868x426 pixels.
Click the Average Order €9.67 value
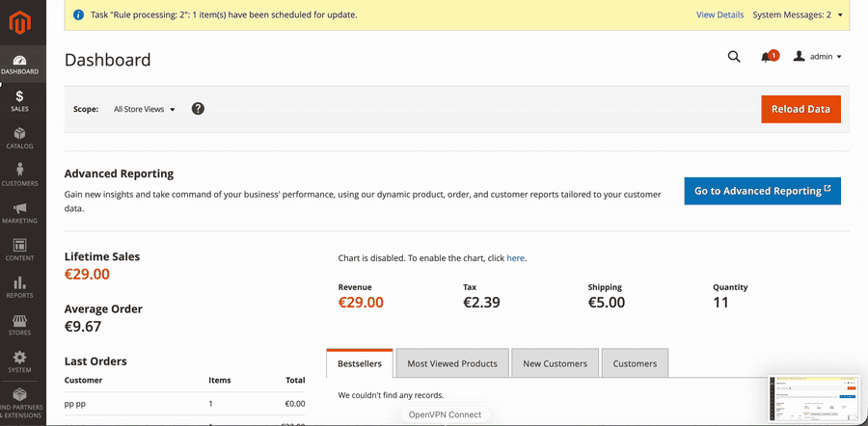[83, 327]
